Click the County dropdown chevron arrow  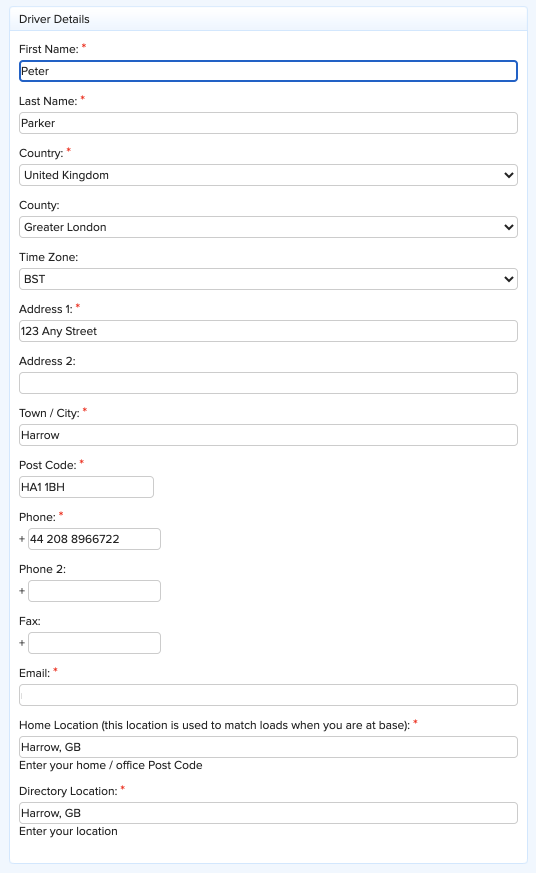[x=509, y=227]
